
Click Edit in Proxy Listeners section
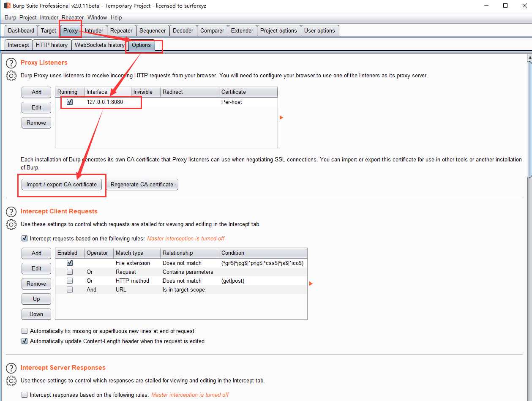coord(36,107)
